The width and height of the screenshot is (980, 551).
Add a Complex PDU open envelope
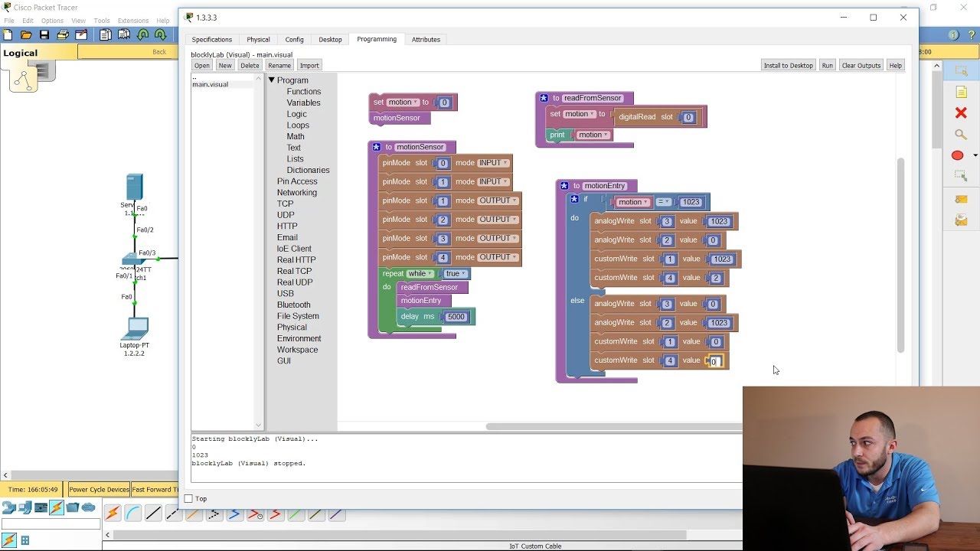click(x=961, y=220)
